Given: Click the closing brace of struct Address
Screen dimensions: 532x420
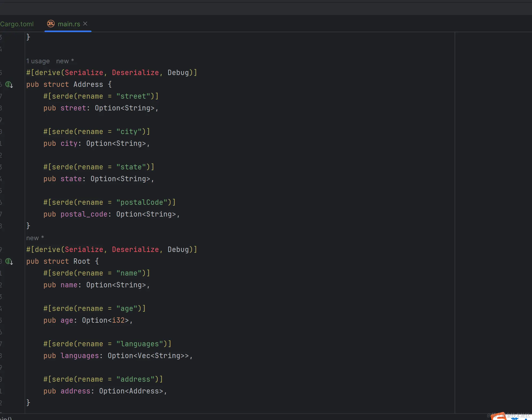Looking at the screenshot, I should (x=28, y=226).
